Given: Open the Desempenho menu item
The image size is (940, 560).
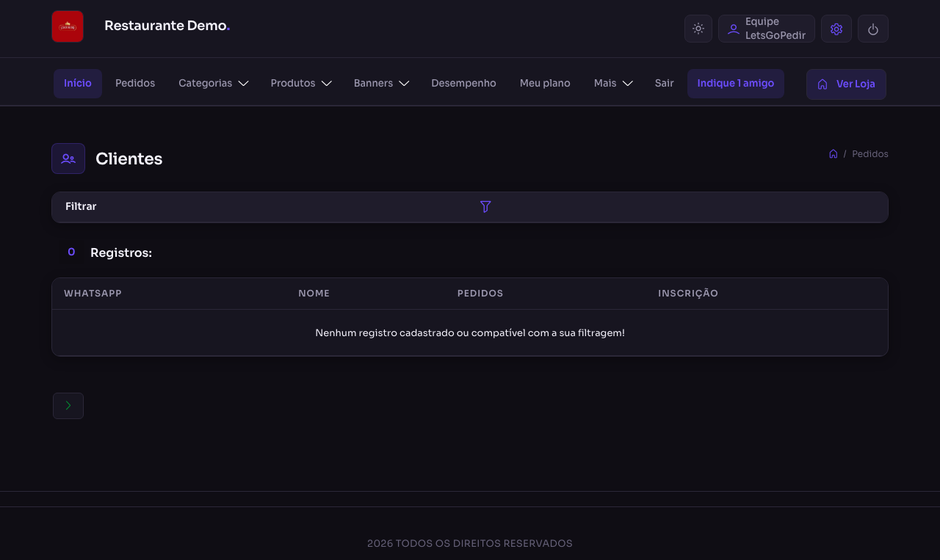Looking at the screenshot, I should point(463,84).
